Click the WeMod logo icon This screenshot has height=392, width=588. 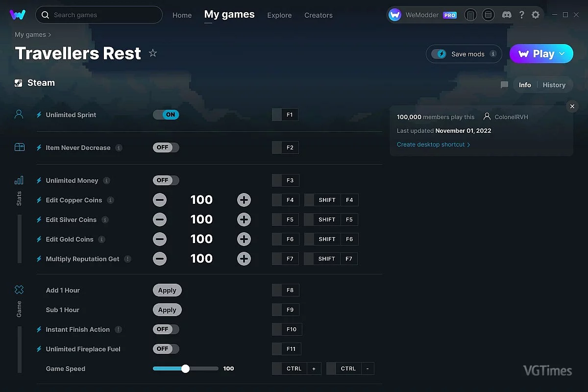point(18,15)
